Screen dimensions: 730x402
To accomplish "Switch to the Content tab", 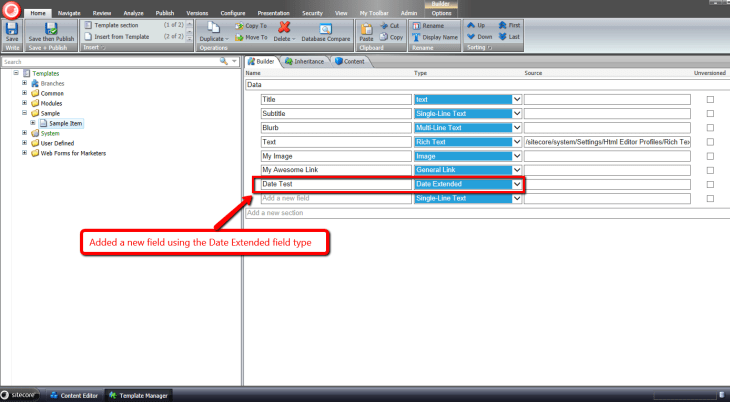I will tap(350, 61).
